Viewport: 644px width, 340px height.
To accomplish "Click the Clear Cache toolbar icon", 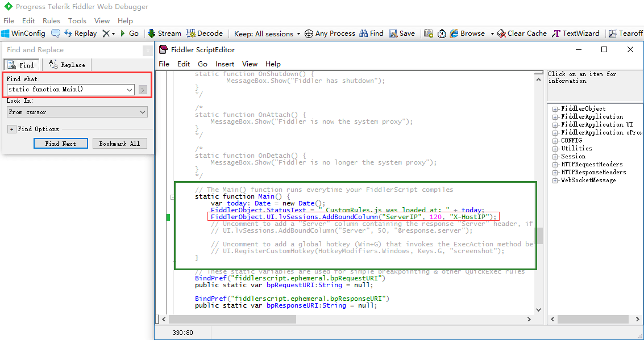I will (501, 33).
